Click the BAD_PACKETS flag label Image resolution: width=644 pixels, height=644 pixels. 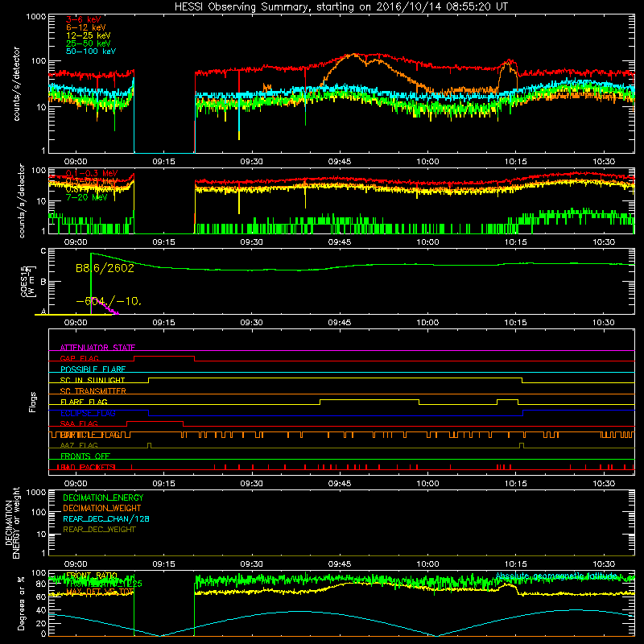pyautogui.click(x=86, y=467)
